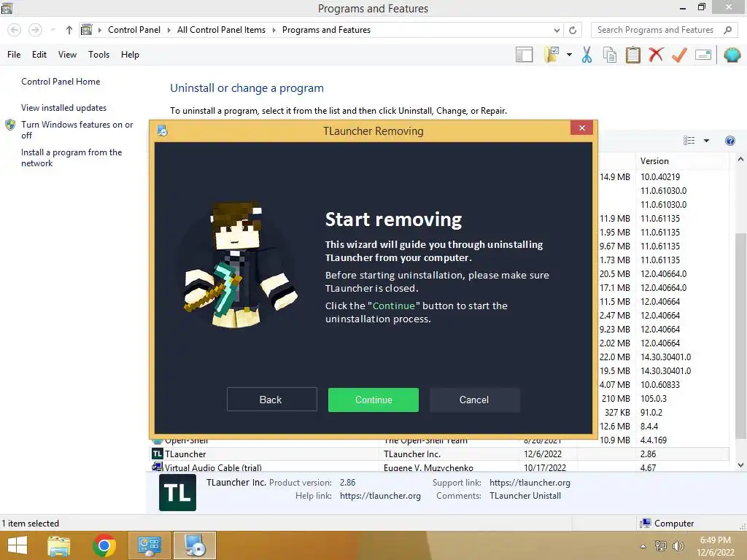
Task: Open the File menu
Action: 14,55
